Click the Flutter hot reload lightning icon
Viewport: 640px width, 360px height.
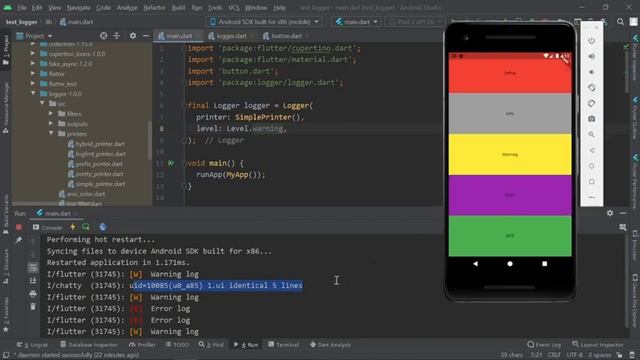[73, 227]
